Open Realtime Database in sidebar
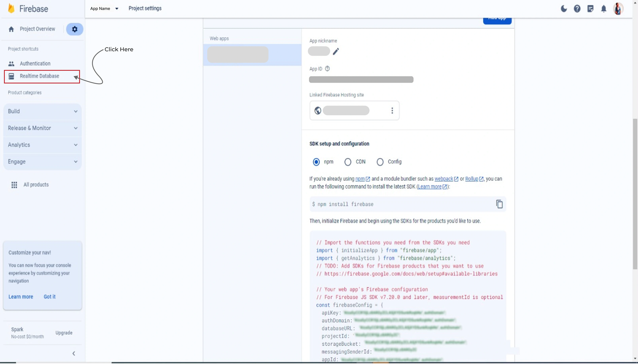This screenshot has height=364, width=638. 40,76
